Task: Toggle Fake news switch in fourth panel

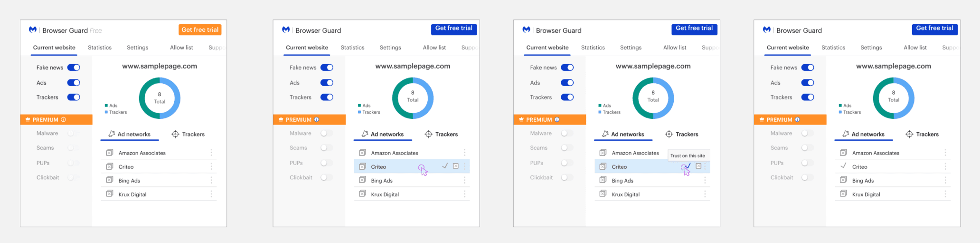Action: tap(808, 68)
